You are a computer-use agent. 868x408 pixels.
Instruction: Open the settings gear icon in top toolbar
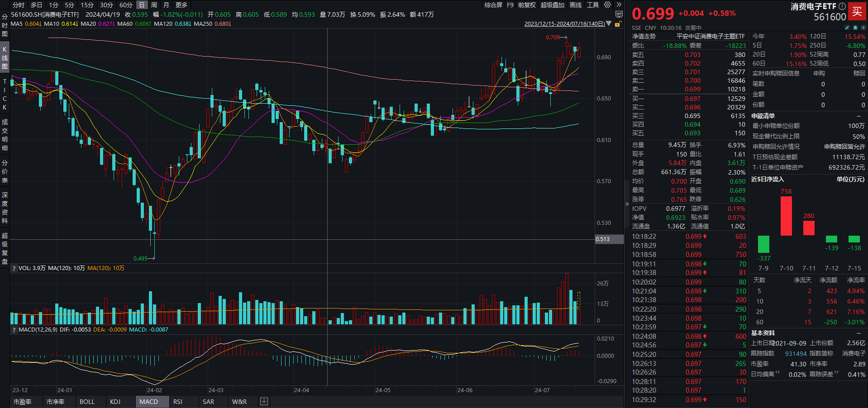[607, 5]
